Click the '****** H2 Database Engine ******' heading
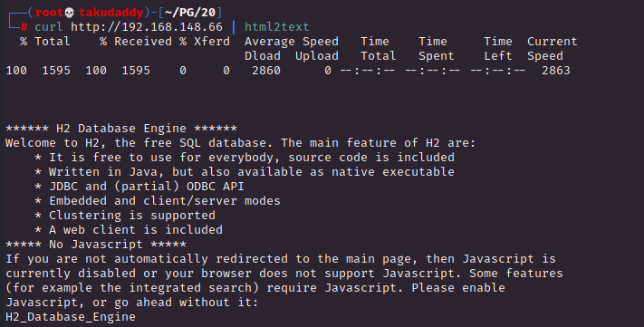 [121, 129]
